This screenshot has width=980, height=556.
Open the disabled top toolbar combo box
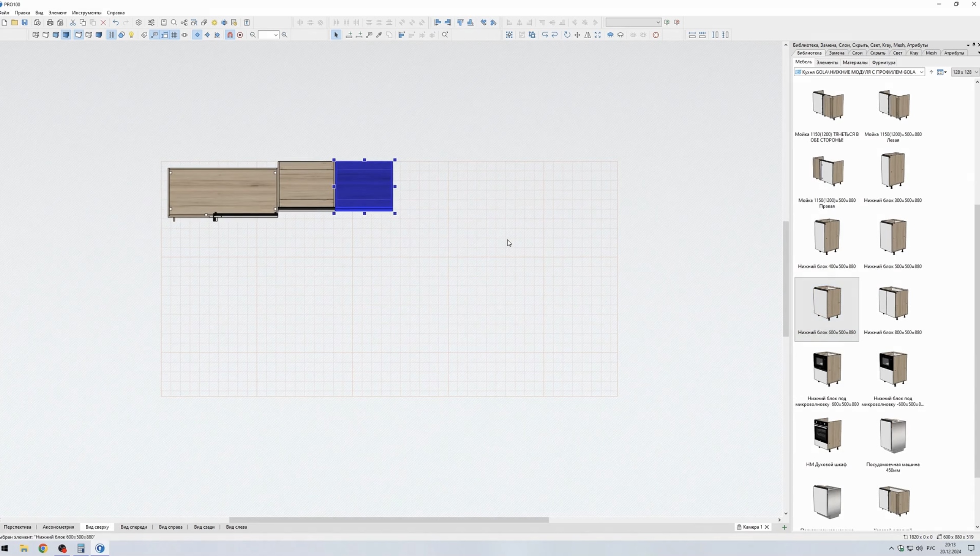point(633,23)
